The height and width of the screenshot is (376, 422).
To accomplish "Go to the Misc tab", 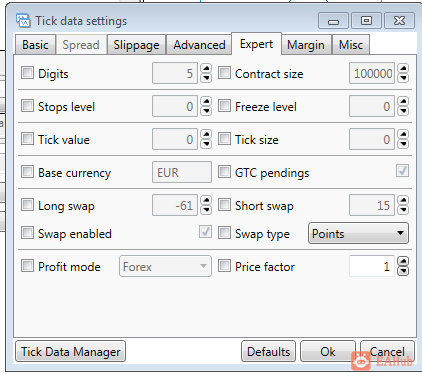I will [351, 44].
